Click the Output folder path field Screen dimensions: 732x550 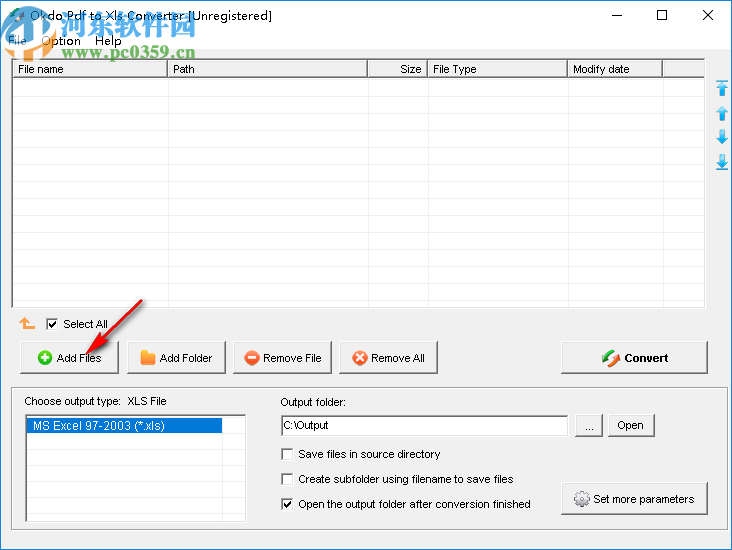point(424,425)
